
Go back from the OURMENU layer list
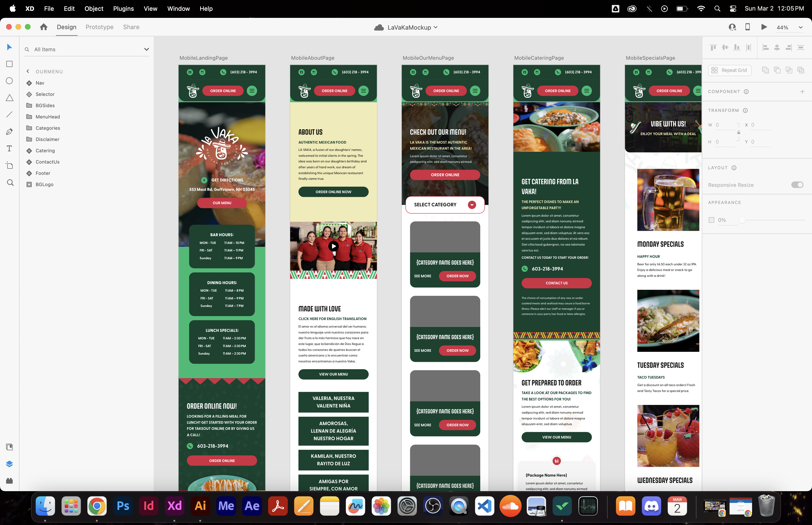click(x=28, y=71)
